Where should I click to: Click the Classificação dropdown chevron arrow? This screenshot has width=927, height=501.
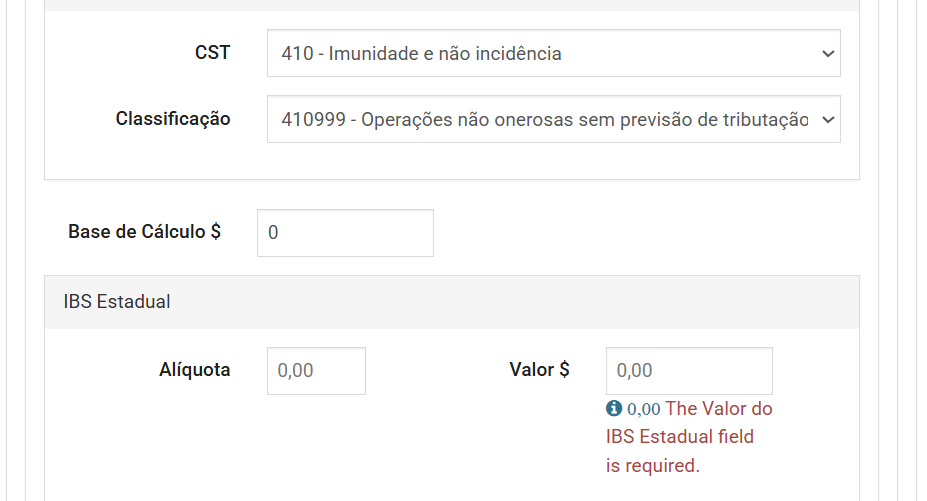[827, 120]
